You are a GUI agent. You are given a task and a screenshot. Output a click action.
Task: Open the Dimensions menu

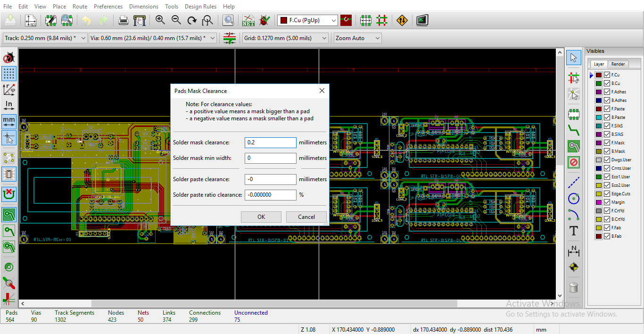143,6
